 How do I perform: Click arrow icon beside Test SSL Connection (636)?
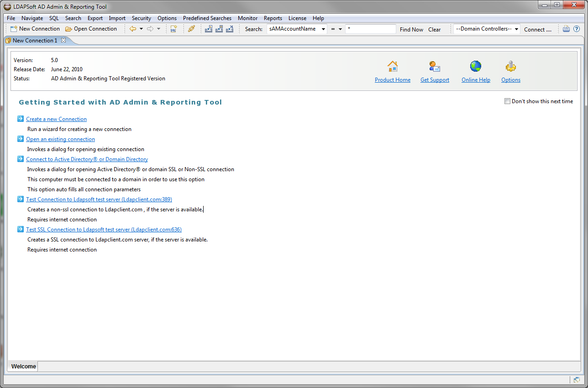(x=21, y=229)
